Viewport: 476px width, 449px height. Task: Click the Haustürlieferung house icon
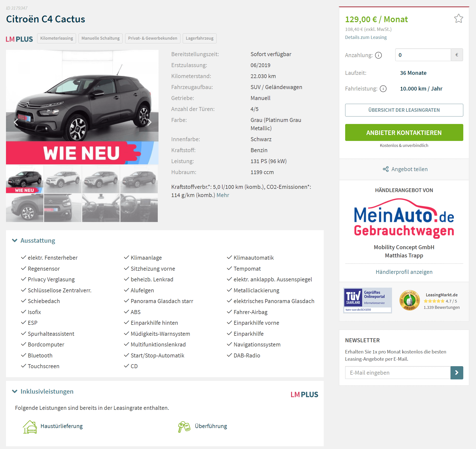point(30,427)
